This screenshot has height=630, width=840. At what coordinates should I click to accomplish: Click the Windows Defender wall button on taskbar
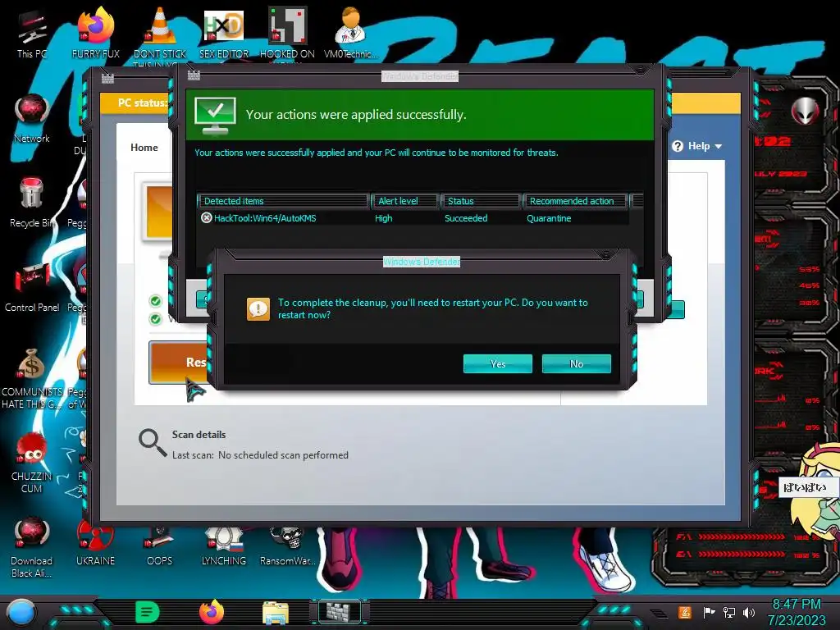tap(340, 612)
